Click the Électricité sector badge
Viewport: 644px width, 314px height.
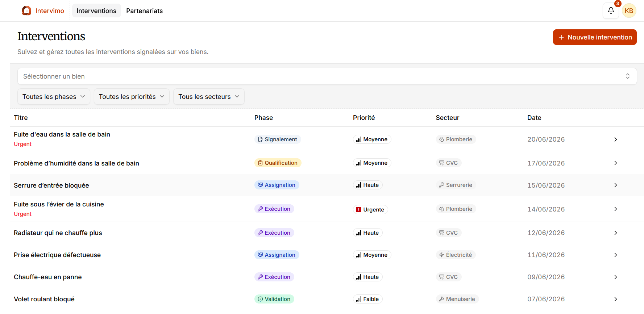(x=456, y=255)
